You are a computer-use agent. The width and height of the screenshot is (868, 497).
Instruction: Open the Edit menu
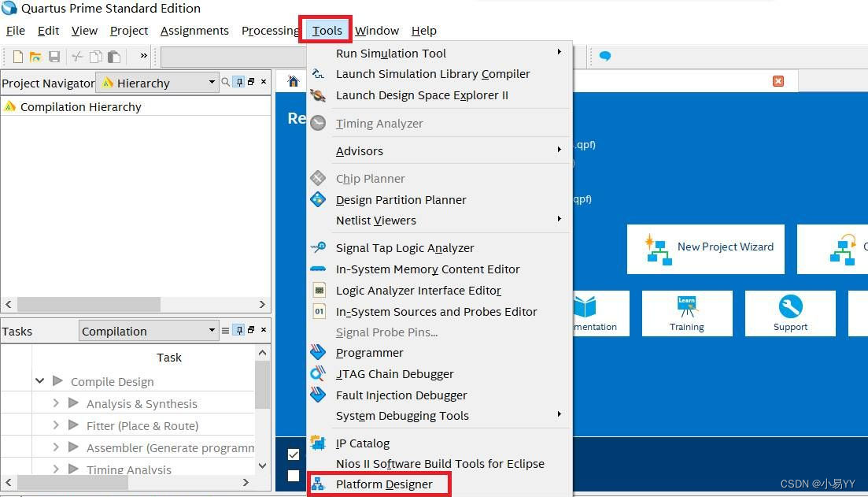[48, 31]
